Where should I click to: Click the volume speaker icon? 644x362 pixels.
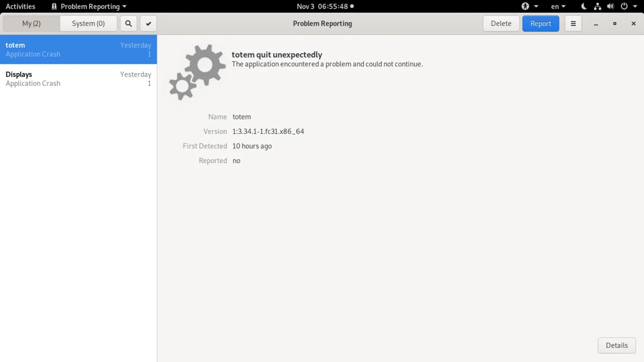610,7
